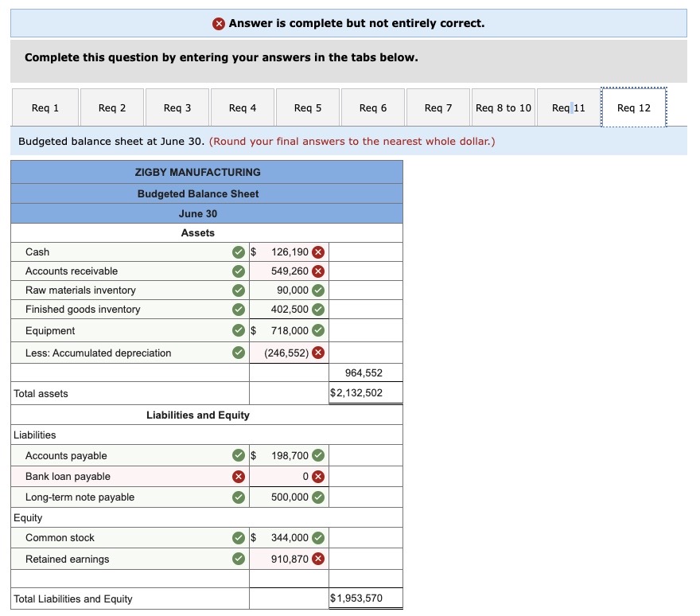Viewport: 700px width, 616px height.
Task: Select the Req 6 tab
Action: point(373,107)
